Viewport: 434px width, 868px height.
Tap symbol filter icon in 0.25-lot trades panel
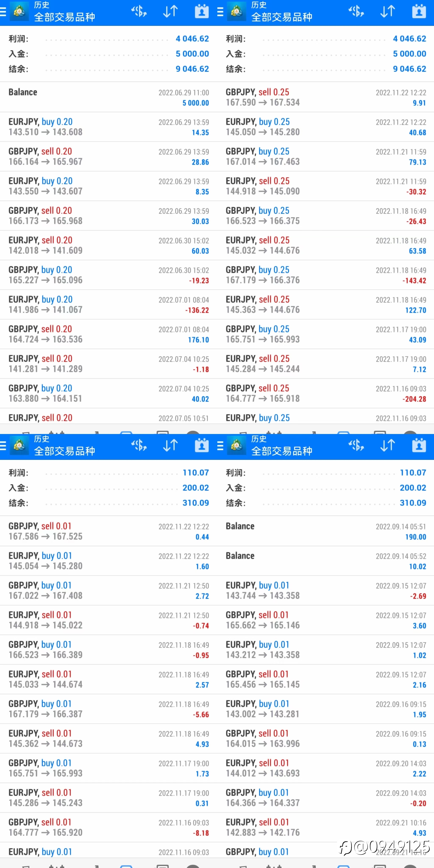pyautogui.click(x=356, y=11)
